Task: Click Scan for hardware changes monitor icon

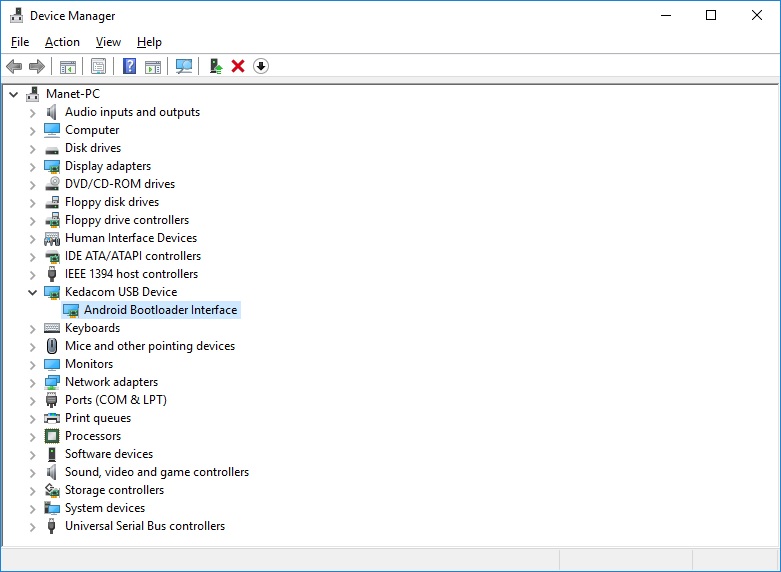Action: pos(184,66)
